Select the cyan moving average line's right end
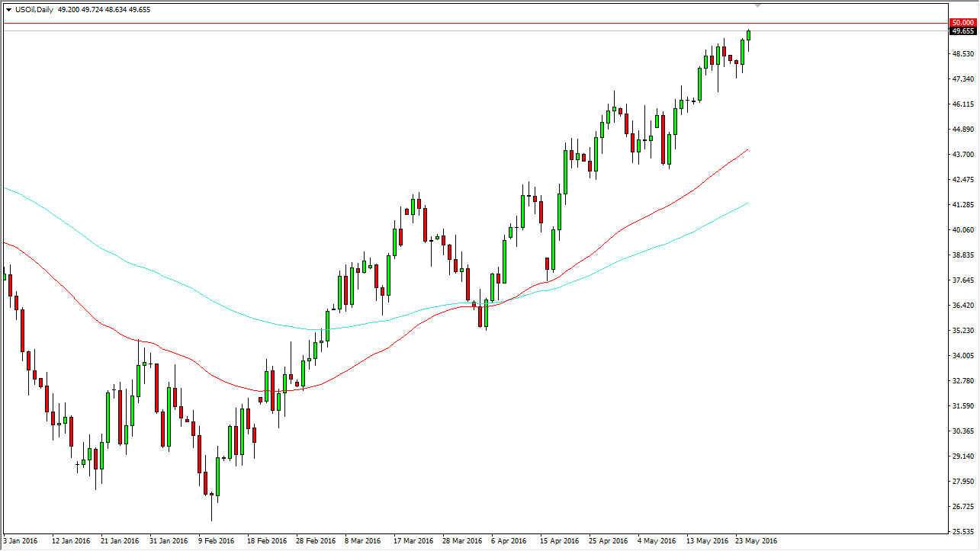This screenshot has width=980, height=551. [747, 203]
